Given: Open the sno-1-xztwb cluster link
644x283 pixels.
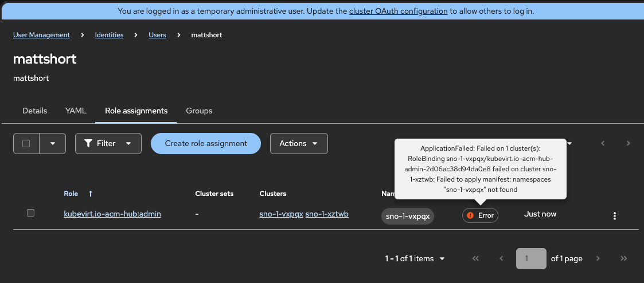Looking at the screenshot, I should click(327, 214).
